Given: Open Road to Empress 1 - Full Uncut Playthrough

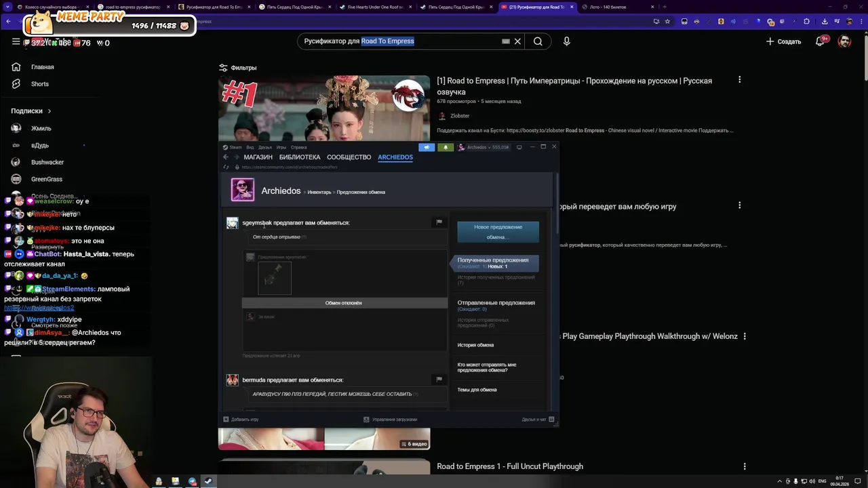Looking at the screenshot, I should 510,466.
